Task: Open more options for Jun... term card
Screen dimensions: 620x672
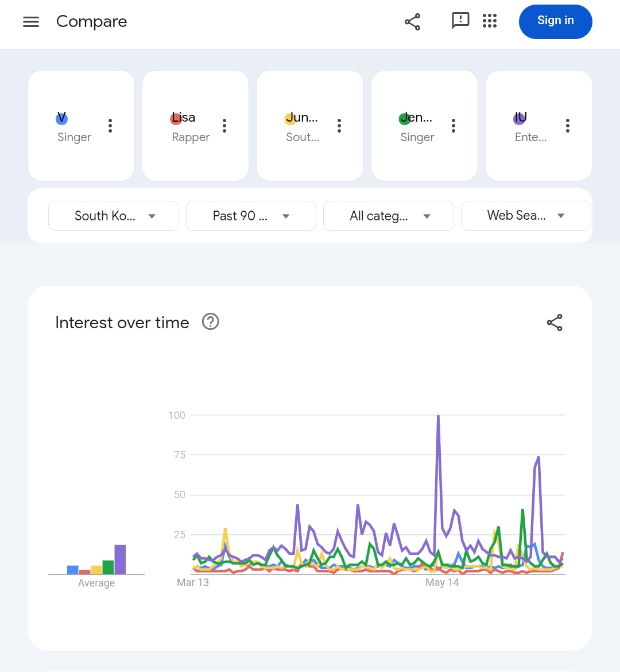Action: coord(339,126)
